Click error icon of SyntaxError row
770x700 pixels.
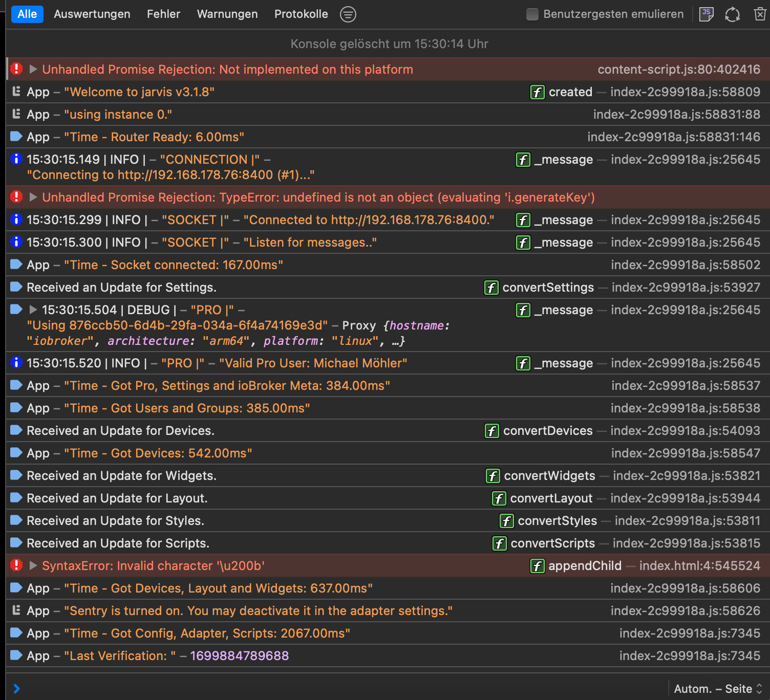click(x=16, y=565)
